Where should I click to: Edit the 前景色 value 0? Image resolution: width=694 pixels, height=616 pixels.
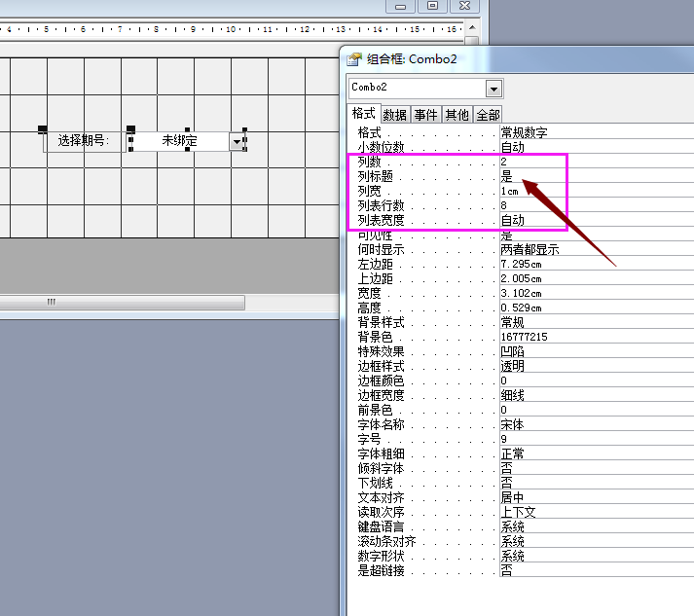[x=597, y=410]
